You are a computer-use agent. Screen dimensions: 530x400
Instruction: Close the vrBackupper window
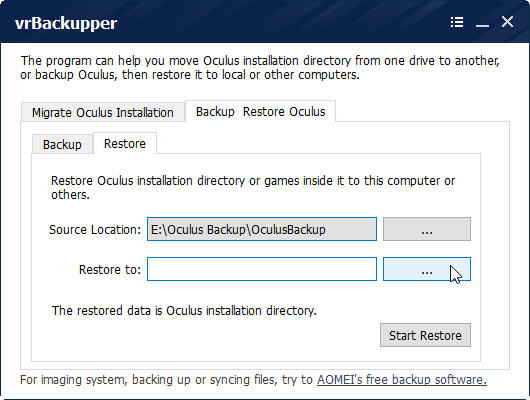(x=507, y=22)
